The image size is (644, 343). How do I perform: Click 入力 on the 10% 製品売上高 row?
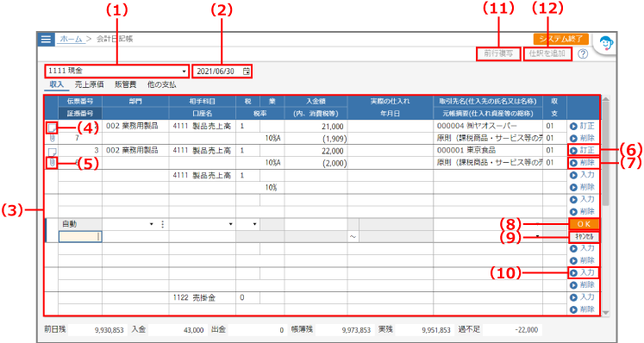(x=583, y=175)
